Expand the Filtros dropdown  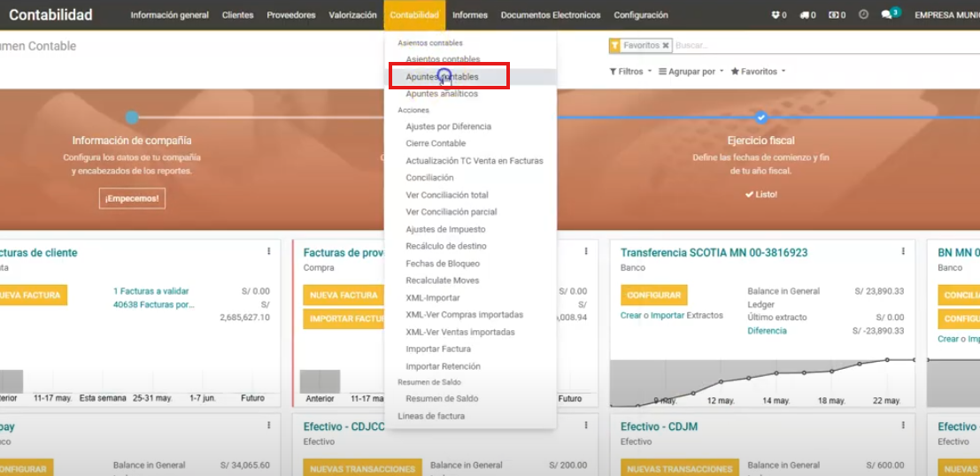[630, 72]
